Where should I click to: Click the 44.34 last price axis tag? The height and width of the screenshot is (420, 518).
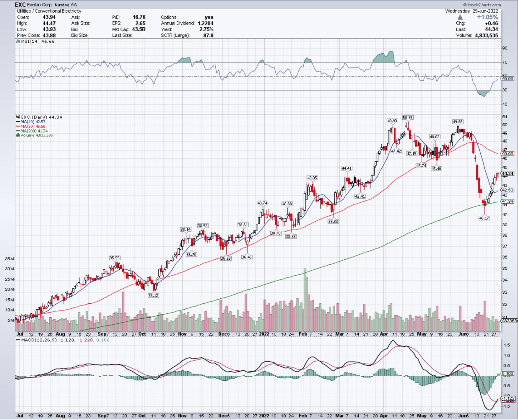point(508,174)
